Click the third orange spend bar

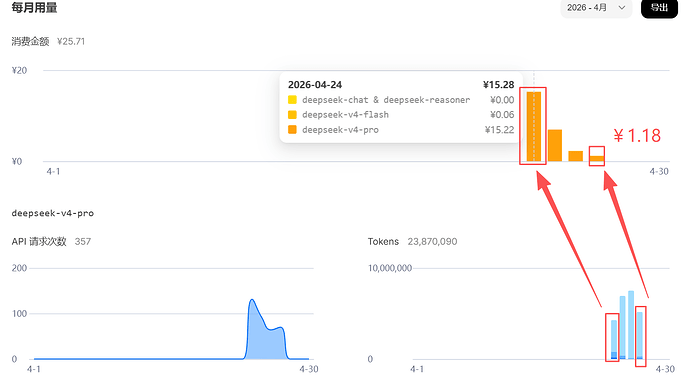pyautogui.click(x=576, y=156)
